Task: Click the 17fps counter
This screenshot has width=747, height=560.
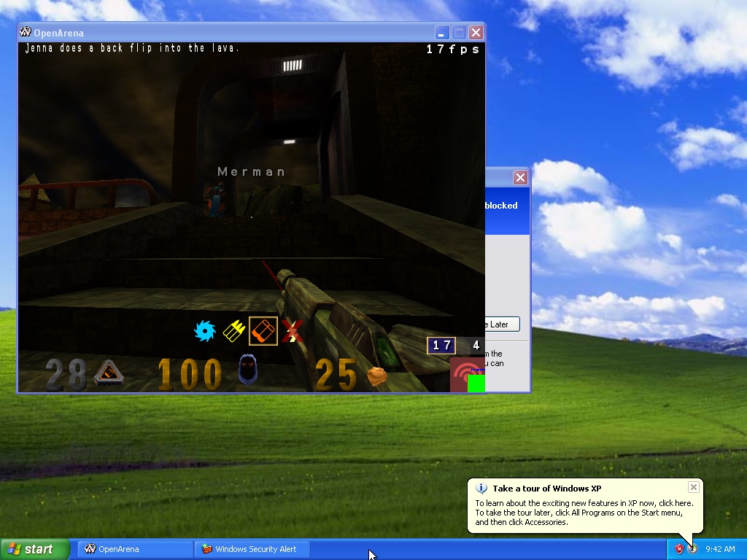Action: pyautogui.click(x=452, y=49)
